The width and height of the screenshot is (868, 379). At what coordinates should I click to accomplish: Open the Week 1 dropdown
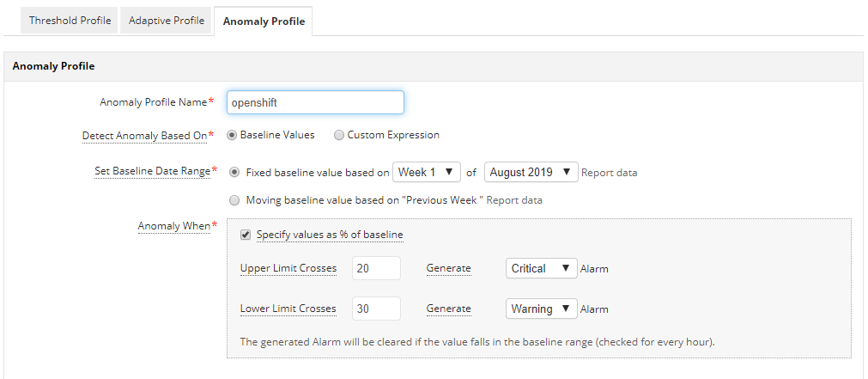click(427, 172)
